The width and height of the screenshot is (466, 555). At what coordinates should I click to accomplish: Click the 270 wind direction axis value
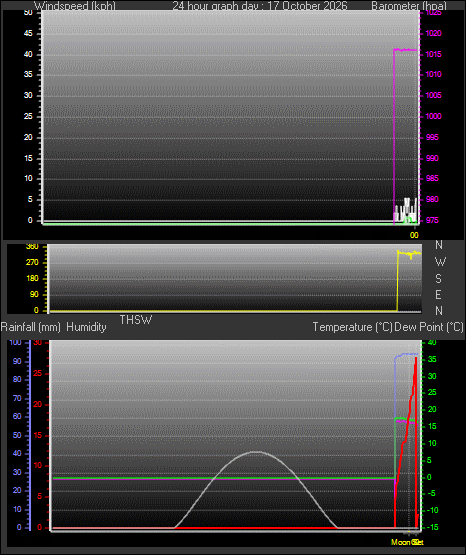click(32, 263)
